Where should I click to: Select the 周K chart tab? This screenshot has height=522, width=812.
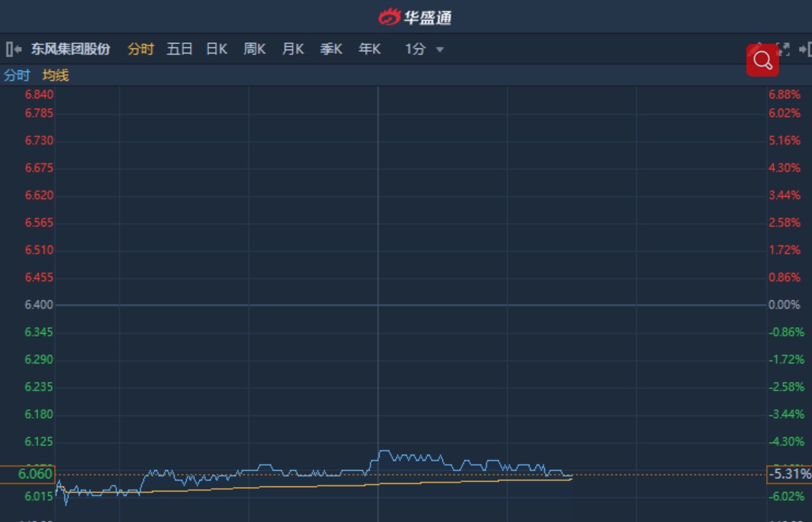pos(254,49)
